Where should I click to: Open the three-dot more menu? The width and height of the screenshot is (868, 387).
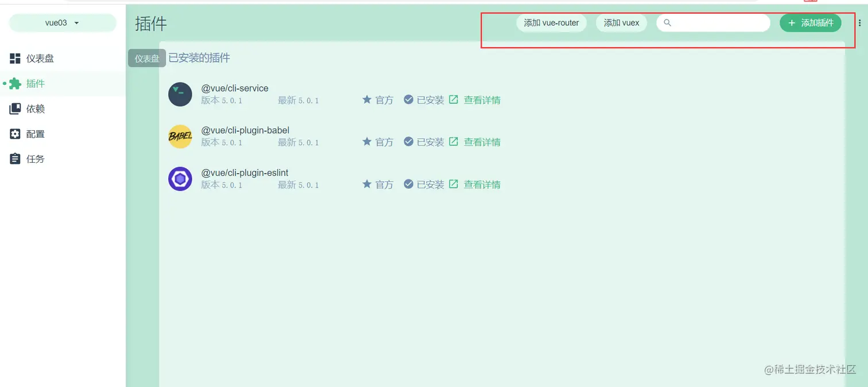859,23
